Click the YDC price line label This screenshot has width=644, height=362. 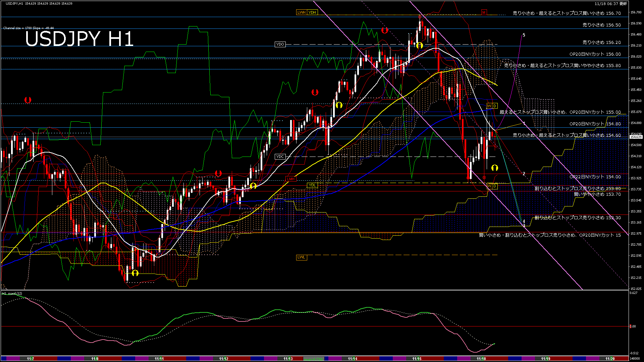click(x=280, y=157)
